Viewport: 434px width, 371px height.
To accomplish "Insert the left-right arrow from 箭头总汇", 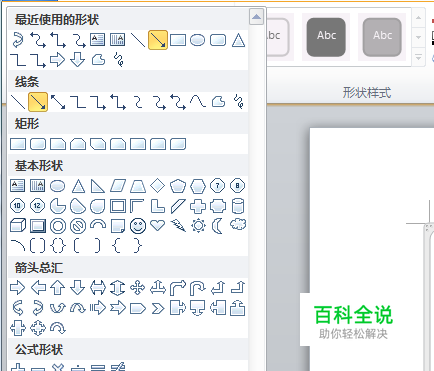I will point(98,288).
